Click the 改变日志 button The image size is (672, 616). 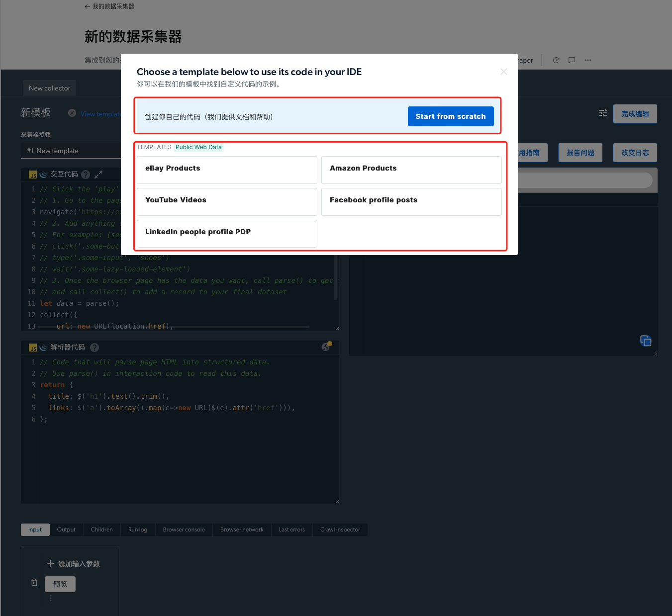tap(635, 153)
